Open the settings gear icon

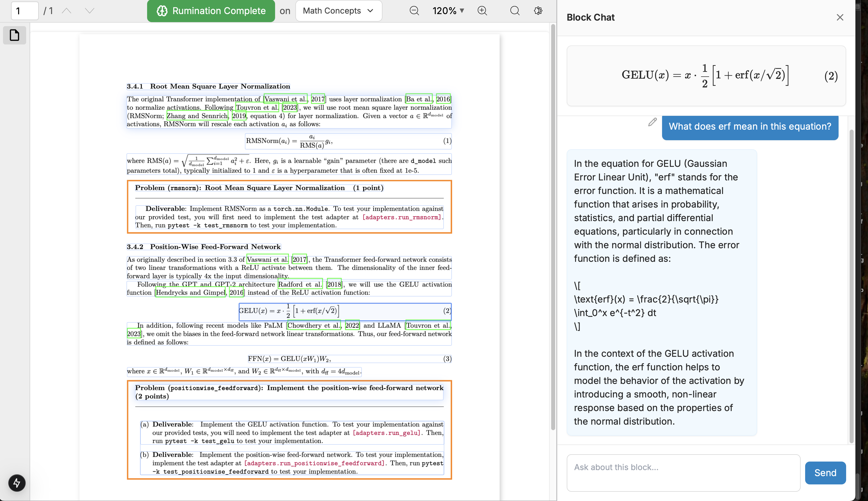538,11
